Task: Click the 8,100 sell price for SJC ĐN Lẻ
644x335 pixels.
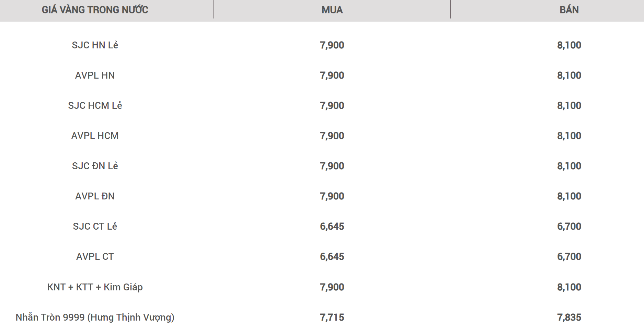Action: [569, 166]
